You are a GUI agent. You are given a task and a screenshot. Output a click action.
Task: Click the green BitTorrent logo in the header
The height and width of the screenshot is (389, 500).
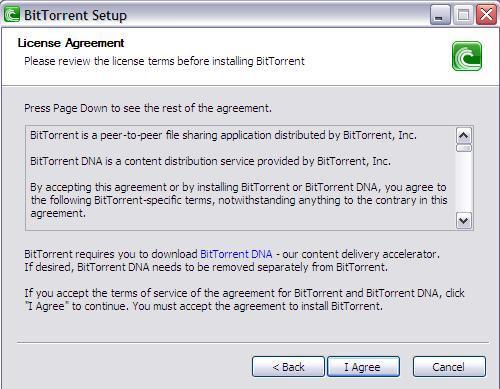pos(467,56)
